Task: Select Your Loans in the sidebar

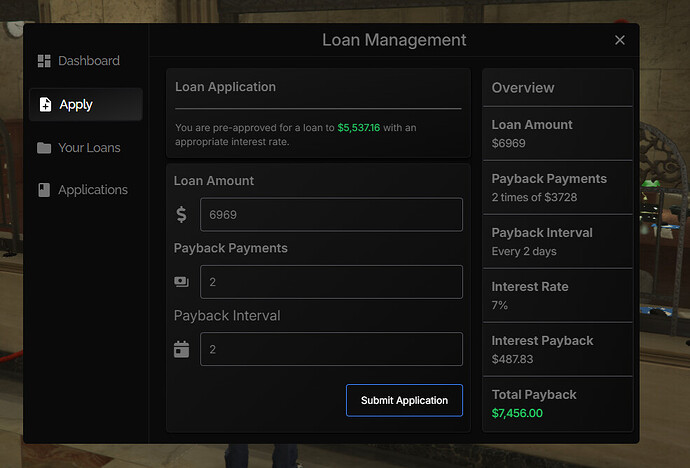Action: coord(89,148)
